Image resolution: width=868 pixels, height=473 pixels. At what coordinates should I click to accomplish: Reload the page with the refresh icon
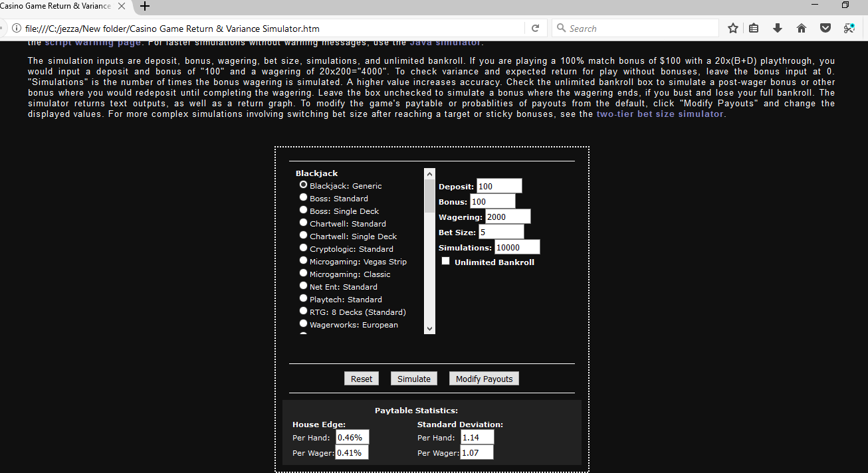(535, 29)
